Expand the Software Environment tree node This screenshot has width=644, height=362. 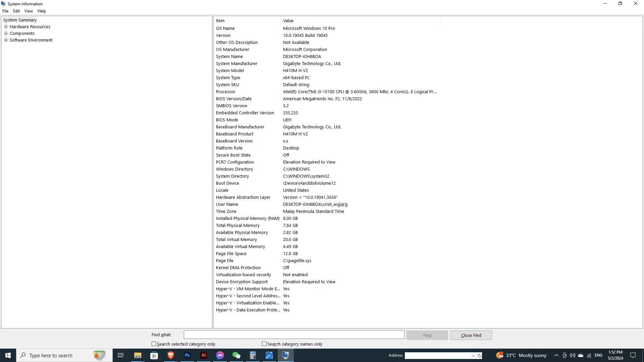[x=6, y=40]
